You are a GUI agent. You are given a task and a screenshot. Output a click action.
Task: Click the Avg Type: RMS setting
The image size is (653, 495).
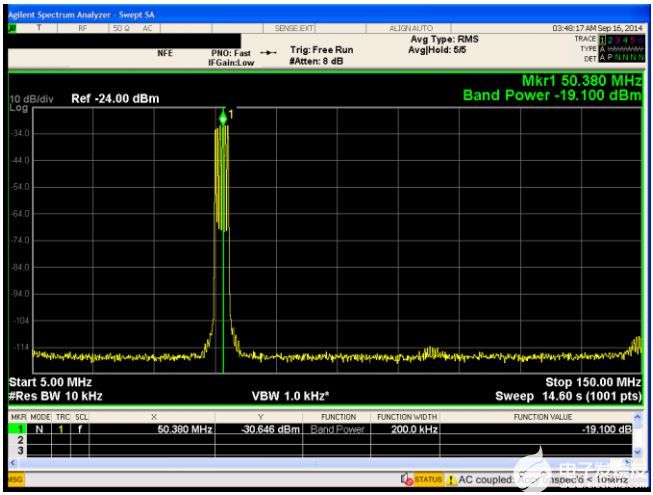(x=444, y=39)
